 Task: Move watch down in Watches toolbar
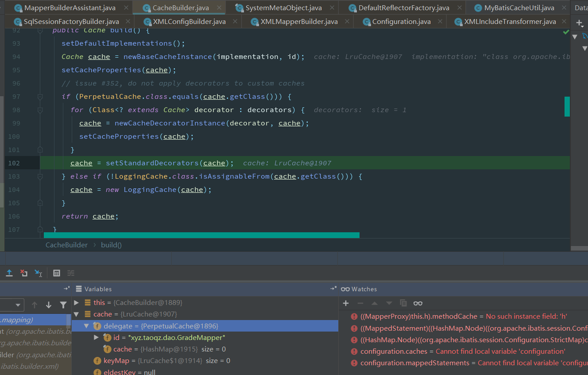389,303
